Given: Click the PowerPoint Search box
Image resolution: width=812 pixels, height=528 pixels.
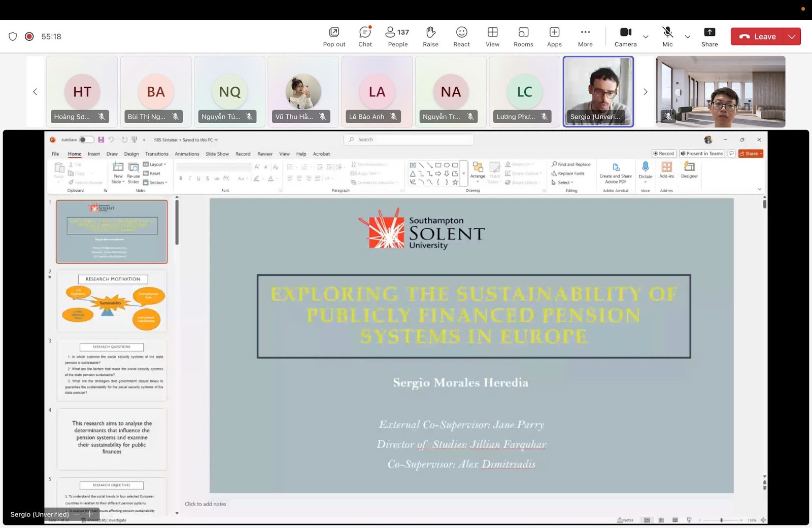Looking at the screenshot, I should point(409,139).
